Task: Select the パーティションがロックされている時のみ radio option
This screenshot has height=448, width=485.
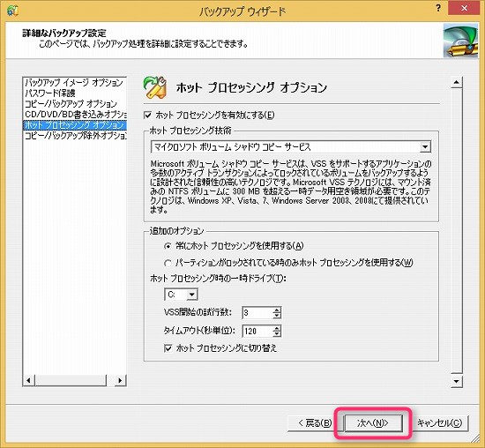Action: pyautogui.click(x=168, y=264)
